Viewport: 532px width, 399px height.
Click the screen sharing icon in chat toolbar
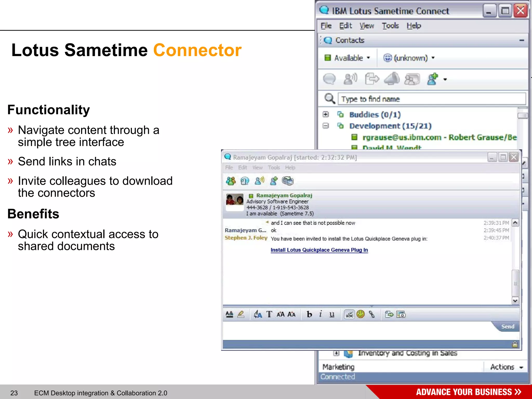pos(288,181)
